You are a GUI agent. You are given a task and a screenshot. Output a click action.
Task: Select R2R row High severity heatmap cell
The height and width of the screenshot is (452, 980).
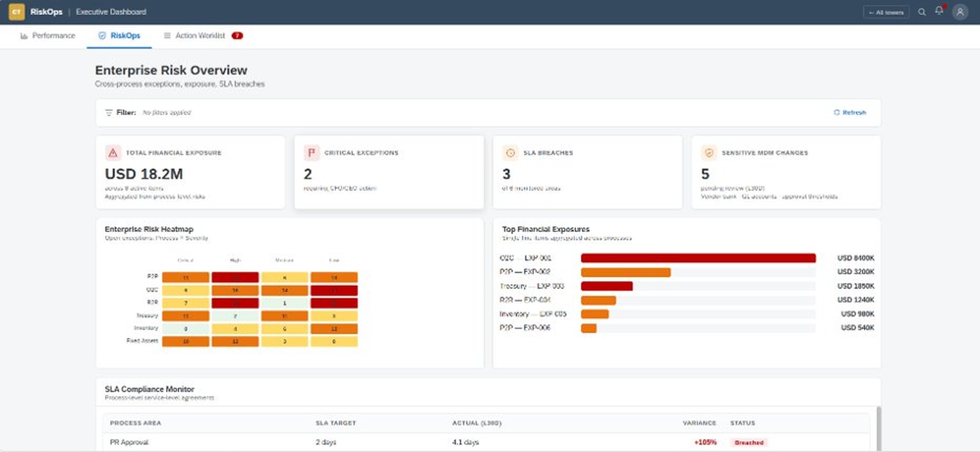pyautogui.click(x=235, y=303)
